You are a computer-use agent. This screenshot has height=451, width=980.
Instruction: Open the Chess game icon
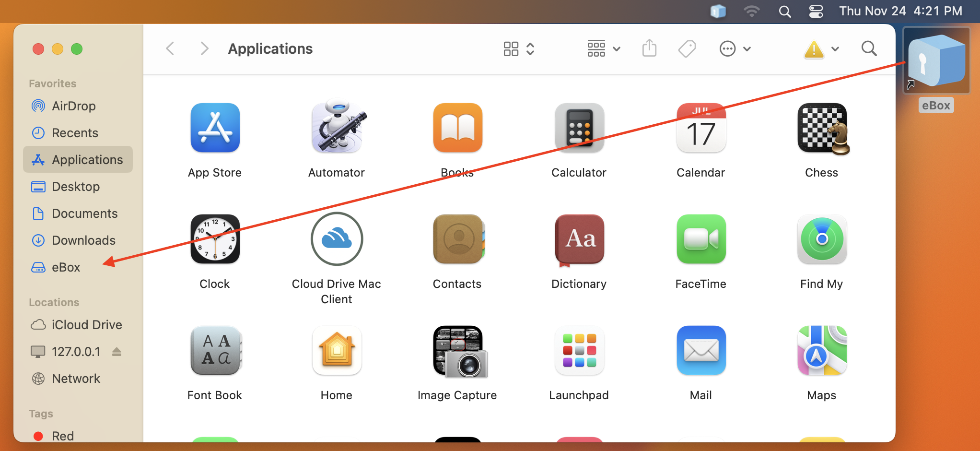point(823,129)
